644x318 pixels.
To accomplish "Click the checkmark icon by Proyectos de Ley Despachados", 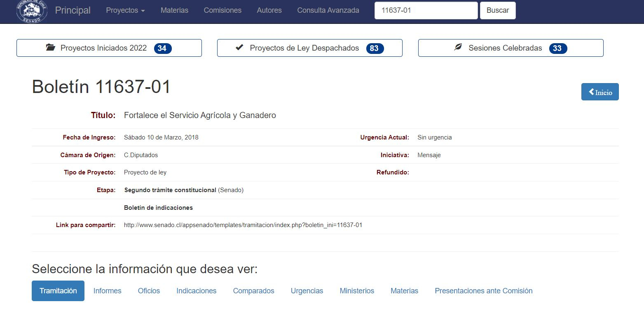I will [239, 47].
